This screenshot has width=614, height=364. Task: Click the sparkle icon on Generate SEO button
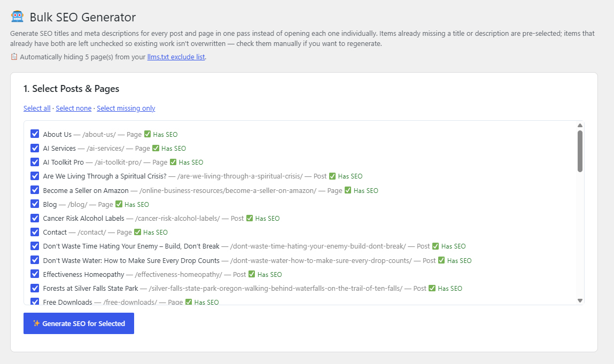coord(36,323)
